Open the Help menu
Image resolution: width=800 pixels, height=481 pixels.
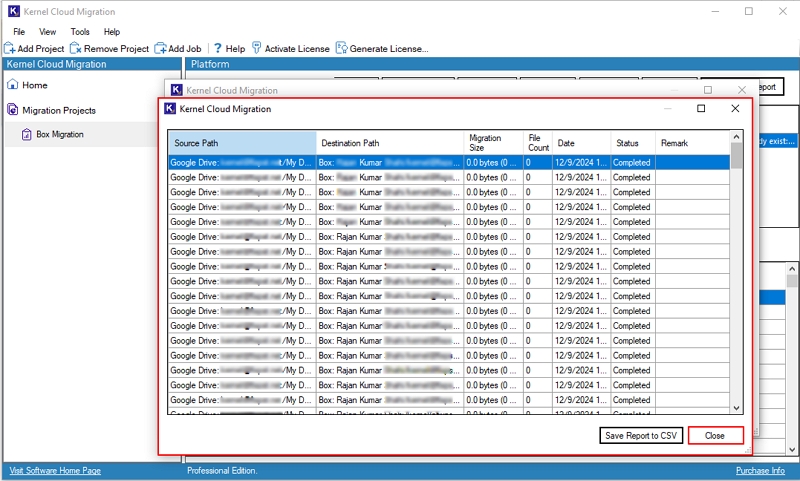tap(112, 32)
